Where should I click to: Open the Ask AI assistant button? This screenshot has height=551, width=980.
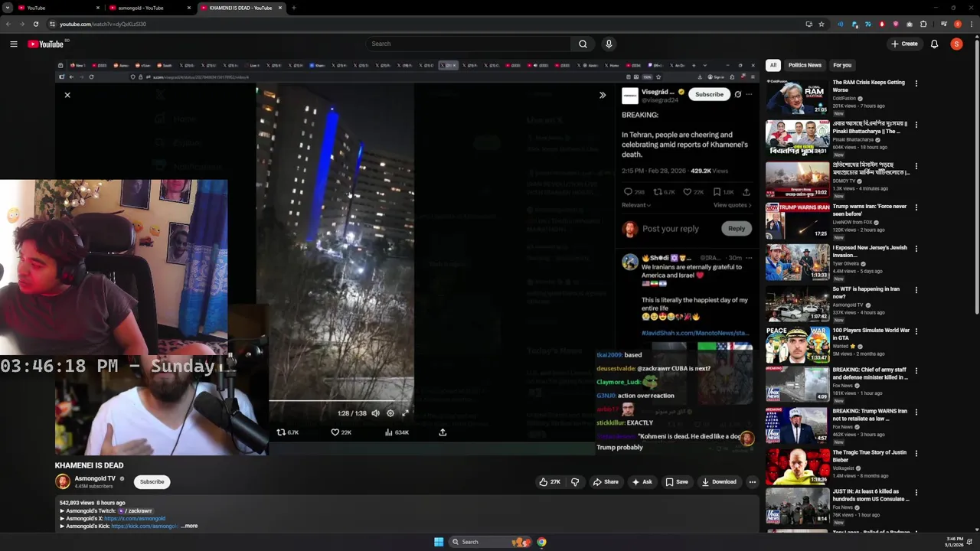pos(642,482)
